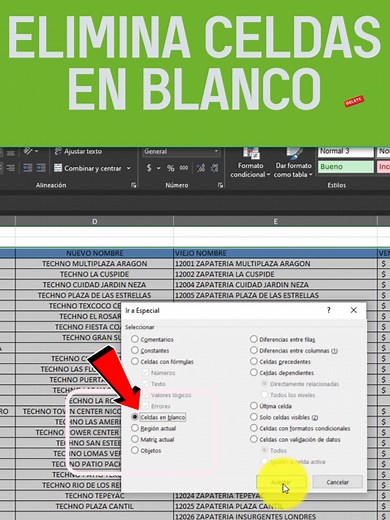The image size is (390, 520).
Task: Expand Dar formato como tabla arrow
Action: [311, 174]
